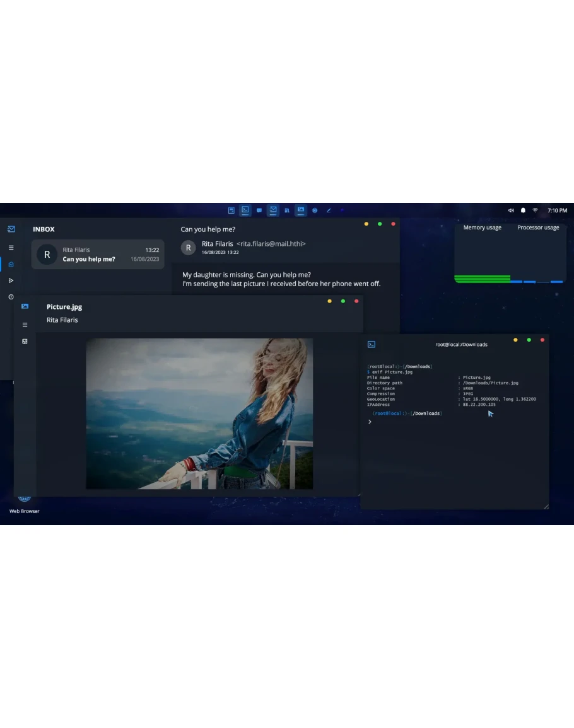Open Sent folder arrow icon in mail sidebar

click(x=11, y=280)
